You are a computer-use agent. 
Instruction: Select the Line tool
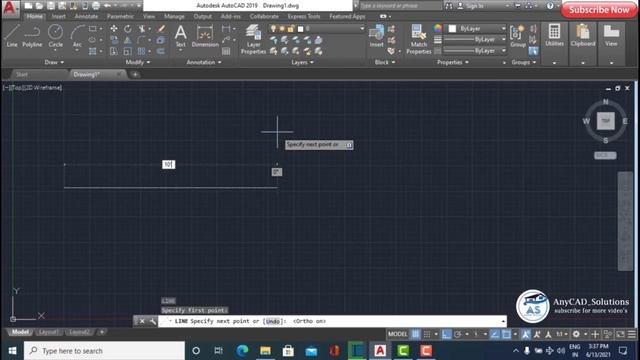pos(12,36)
